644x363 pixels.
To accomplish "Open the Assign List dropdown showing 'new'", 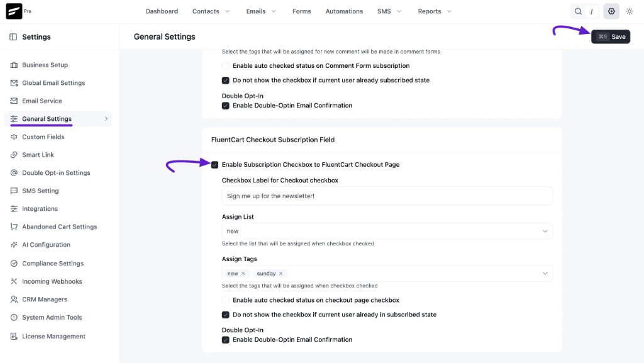I will [x=387, y=231].
